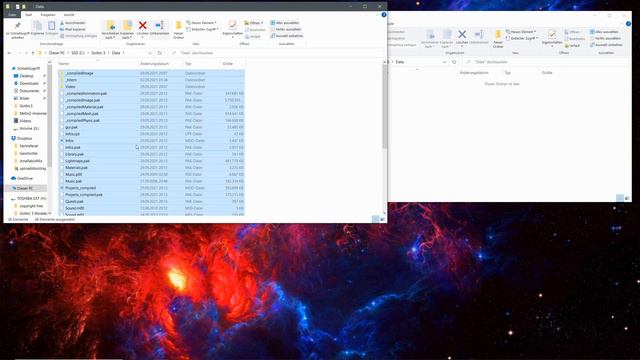Click the front window search field

275,53
